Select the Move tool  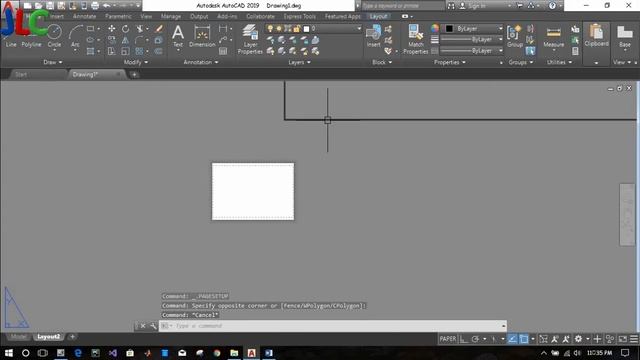[x=111, y=29]
